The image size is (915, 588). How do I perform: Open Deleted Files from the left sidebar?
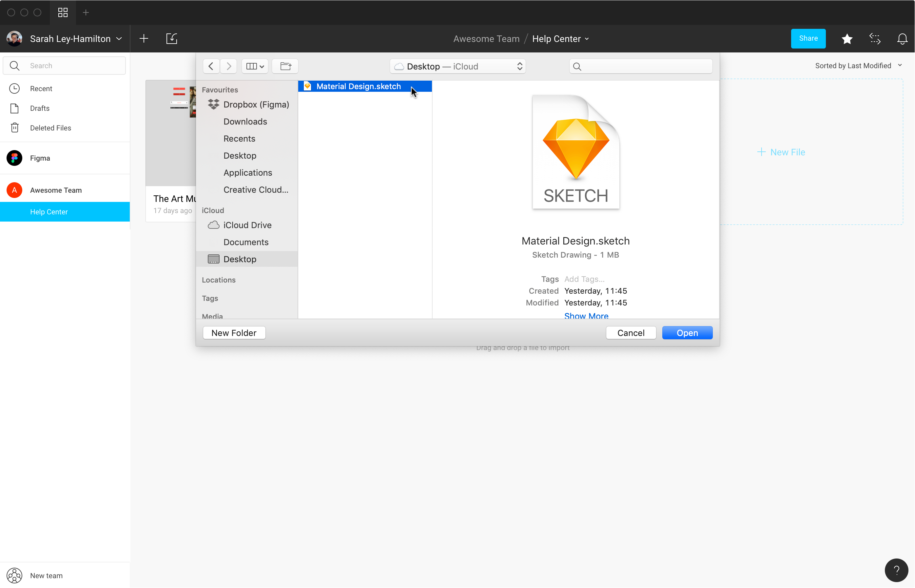point(50,127)
